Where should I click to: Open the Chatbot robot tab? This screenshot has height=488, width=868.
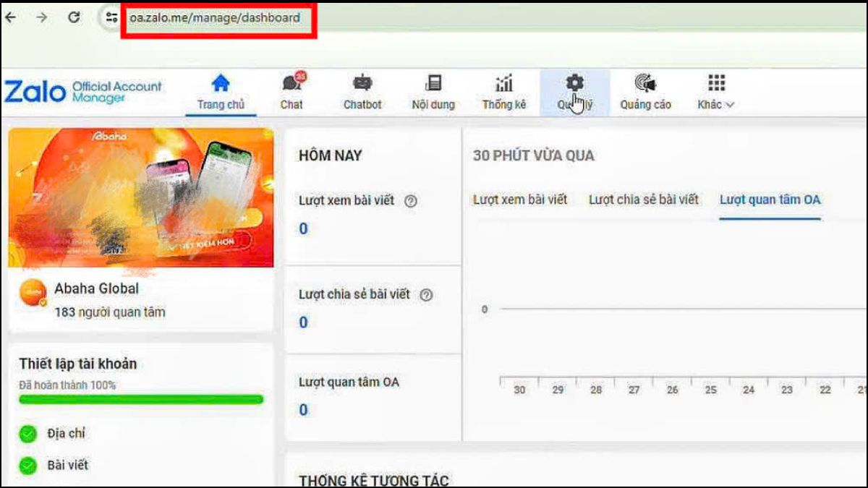coord(362,93)
